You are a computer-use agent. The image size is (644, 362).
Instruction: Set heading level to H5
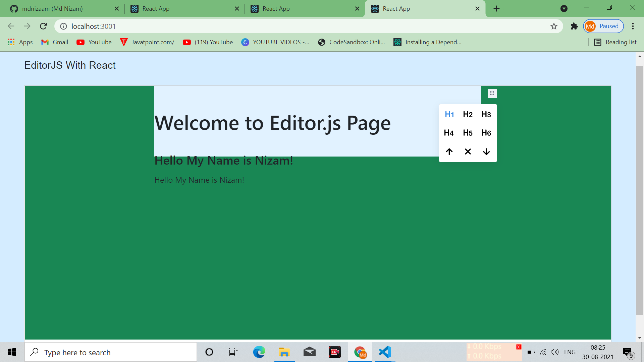(468, 133)
